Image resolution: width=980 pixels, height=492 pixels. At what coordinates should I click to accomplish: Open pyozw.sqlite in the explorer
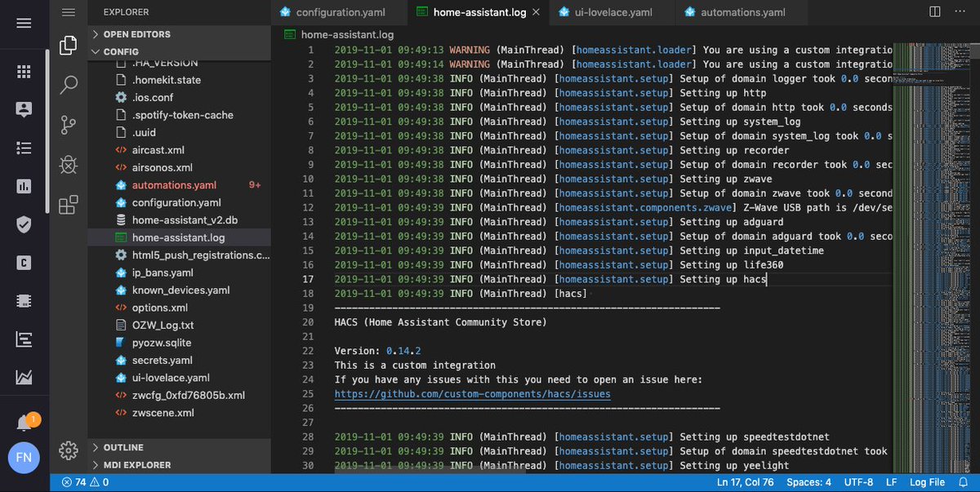point(180,343)
